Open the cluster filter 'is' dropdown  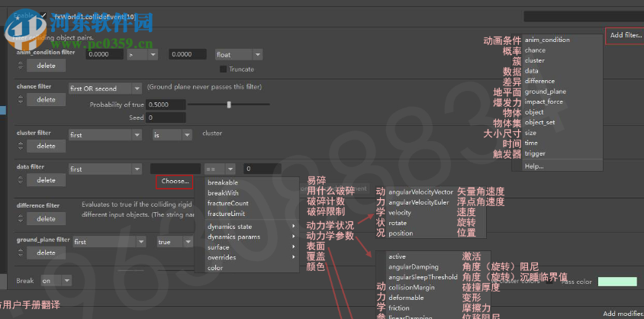pos(172,134)
